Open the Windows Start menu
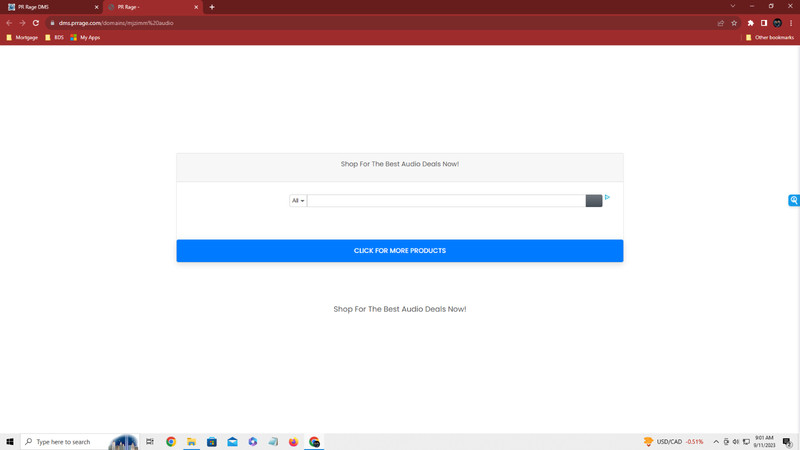 point(10,442)
